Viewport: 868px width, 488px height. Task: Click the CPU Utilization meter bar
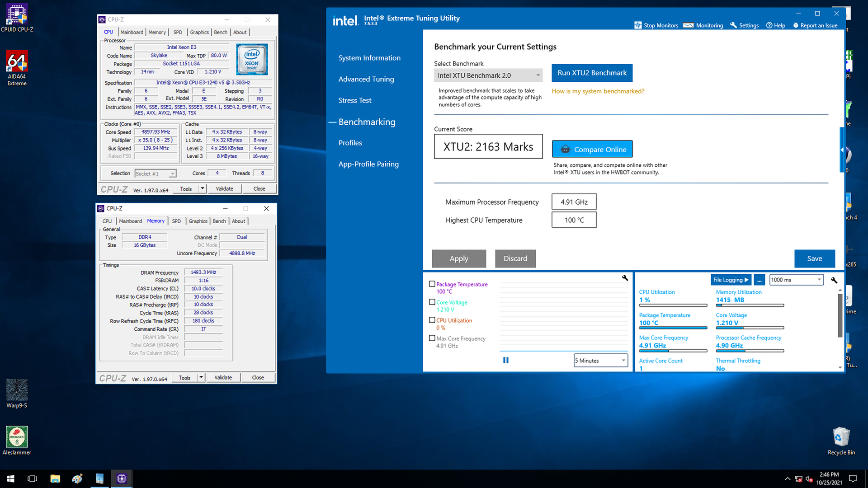pos(673,305)
